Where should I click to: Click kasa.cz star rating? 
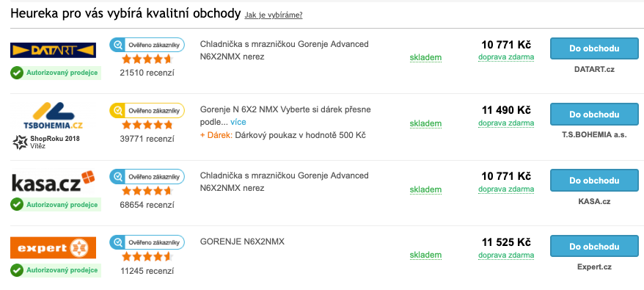pyautogui.click(x=147, y=190)
